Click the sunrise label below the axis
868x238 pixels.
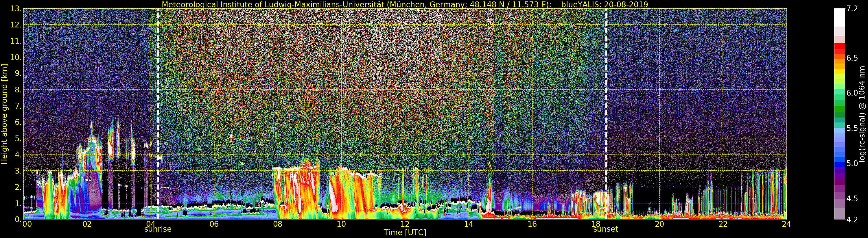[158, 229]
